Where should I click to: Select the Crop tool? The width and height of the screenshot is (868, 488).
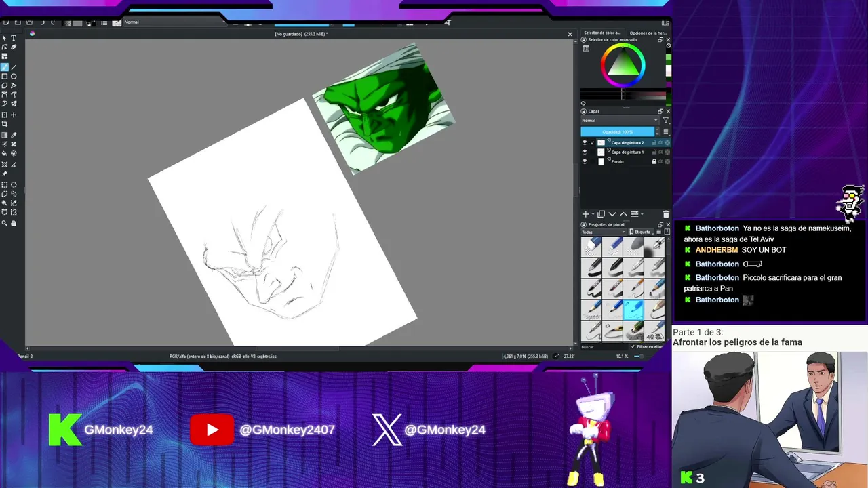click(5, 124)
